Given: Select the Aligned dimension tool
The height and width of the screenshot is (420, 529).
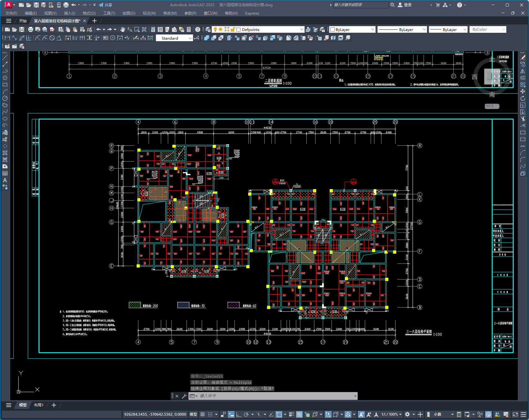Looking at the screenshot, I should 15,38.
